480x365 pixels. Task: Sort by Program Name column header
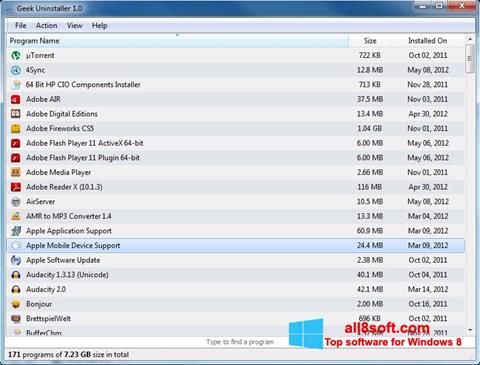pos(178,41)
